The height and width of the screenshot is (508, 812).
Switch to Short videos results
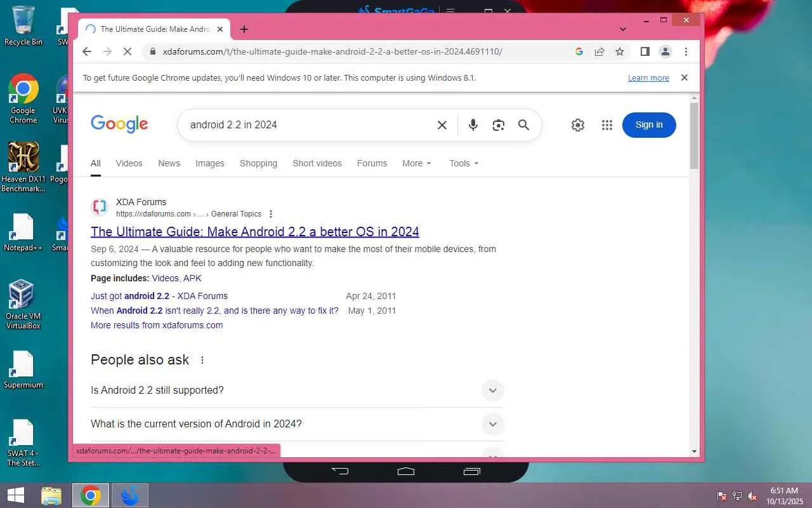317,163
